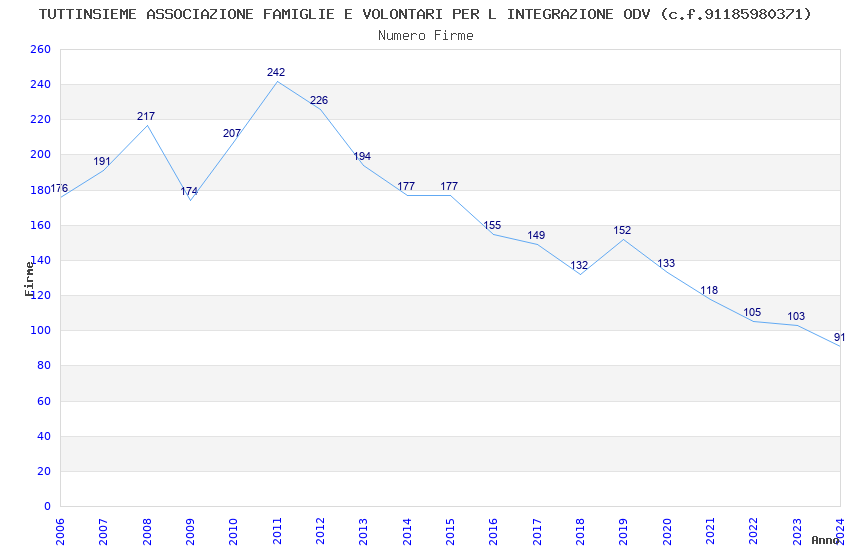Click the y-axis tick label 180
Screen dimensions: 850x550
pos(41,190)
